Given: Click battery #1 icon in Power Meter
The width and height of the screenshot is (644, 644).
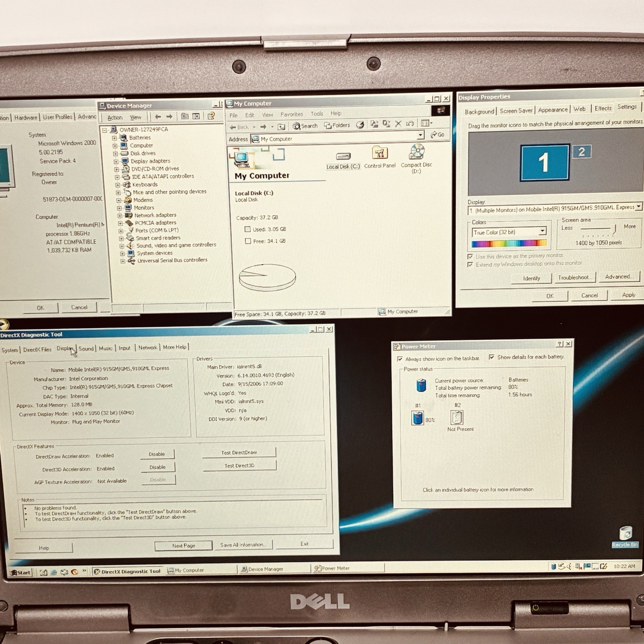Looking at the screenshot, I should (x=418, y=418).
